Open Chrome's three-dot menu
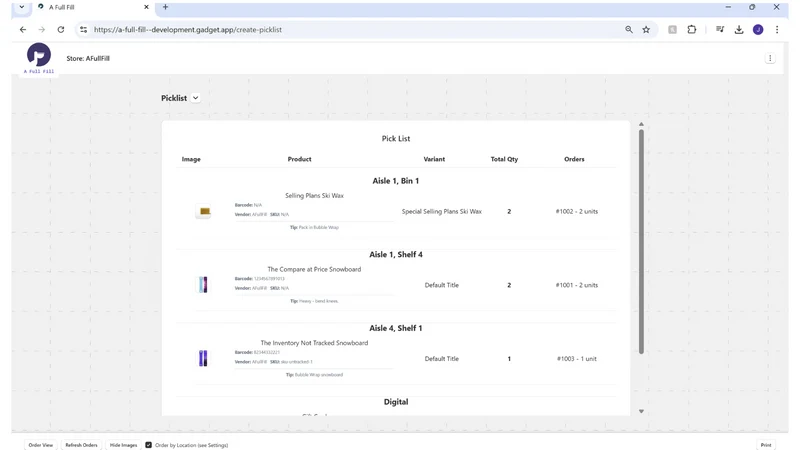800x450 pixels. (x=777, y=30)
